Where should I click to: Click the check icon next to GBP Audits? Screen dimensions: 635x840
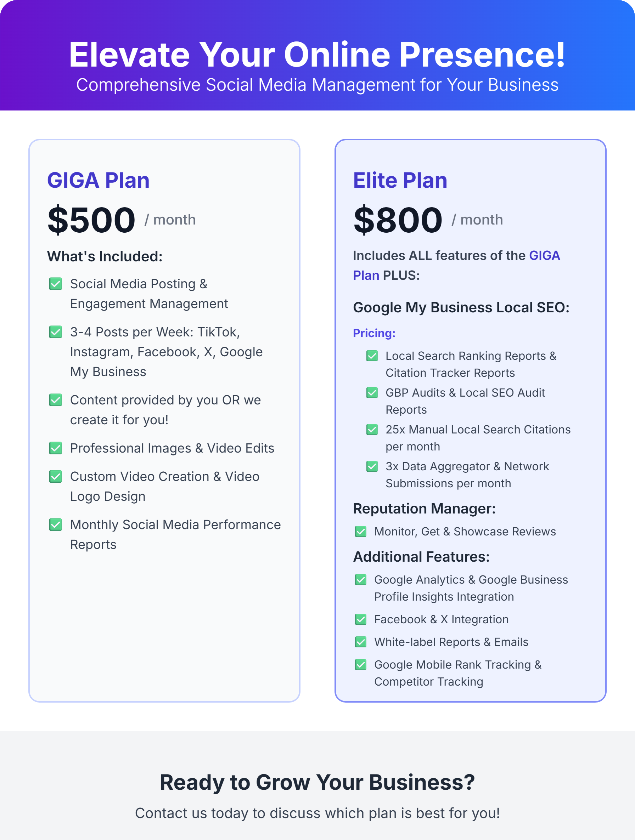(x=372, y=393)
